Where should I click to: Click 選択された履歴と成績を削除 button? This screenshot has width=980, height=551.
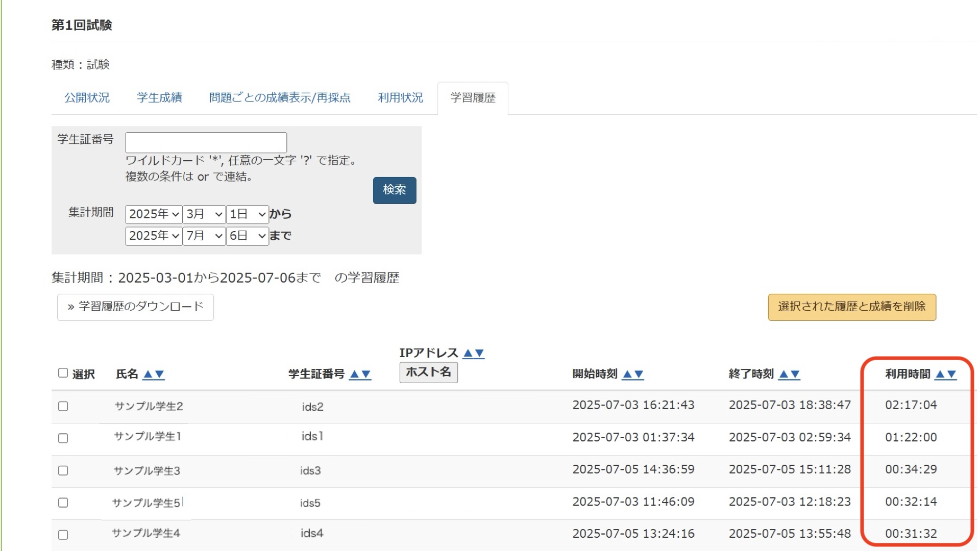pyautogui.click(x=851, y=307)
